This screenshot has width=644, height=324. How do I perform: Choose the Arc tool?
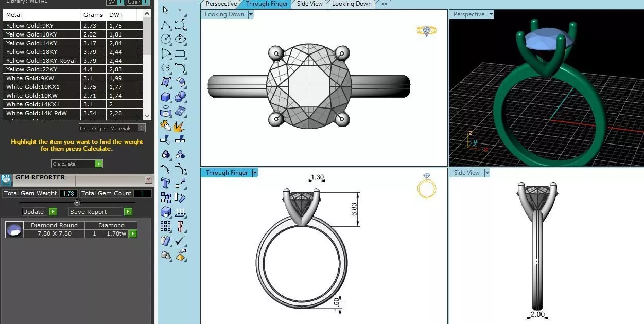(x=166, y=53)
